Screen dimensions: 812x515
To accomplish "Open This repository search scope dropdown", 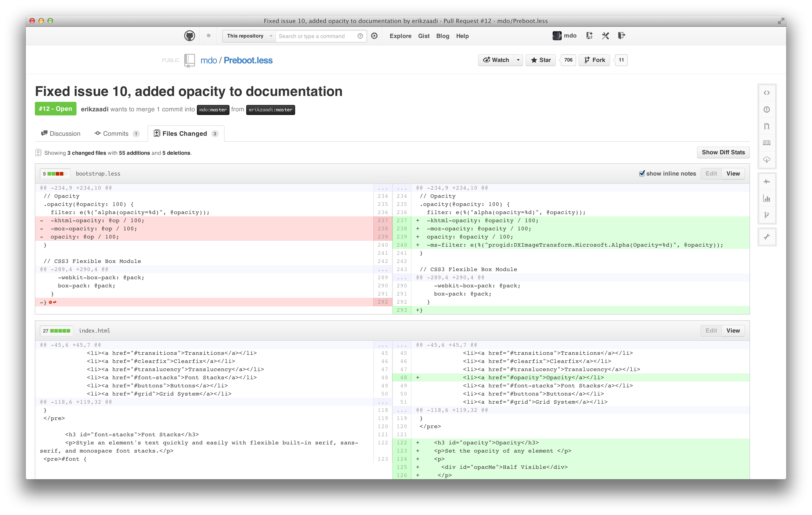I will pos(249,36).
